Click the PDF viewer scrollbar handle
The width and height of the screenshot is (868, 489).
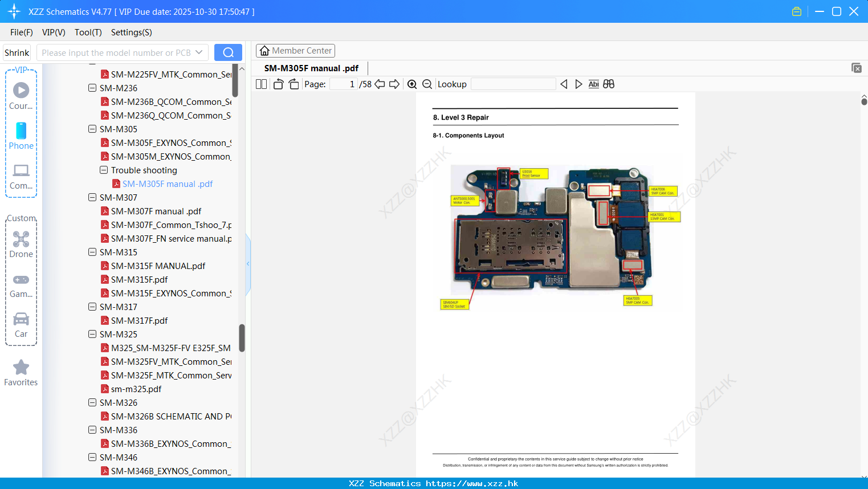[864, 101]
